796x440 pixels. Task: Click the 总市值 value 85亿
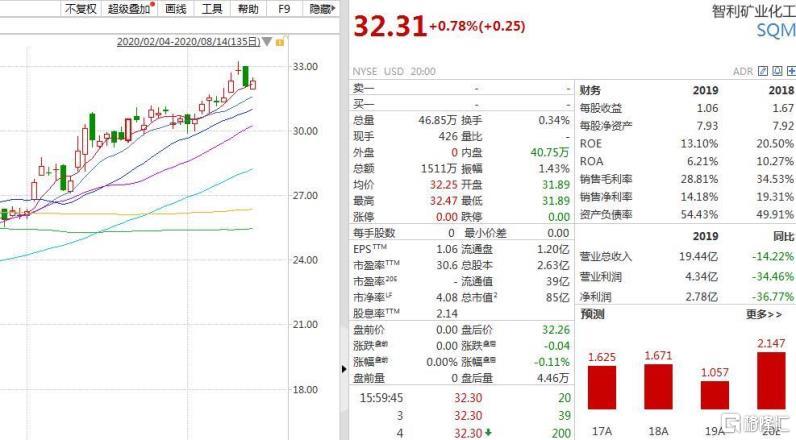click(557, 297)
